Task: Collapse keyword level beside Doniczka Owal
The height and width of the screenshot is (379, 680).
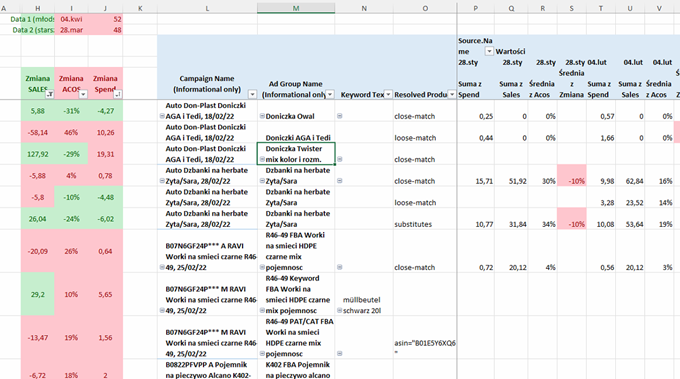Action: click(340, 116)
